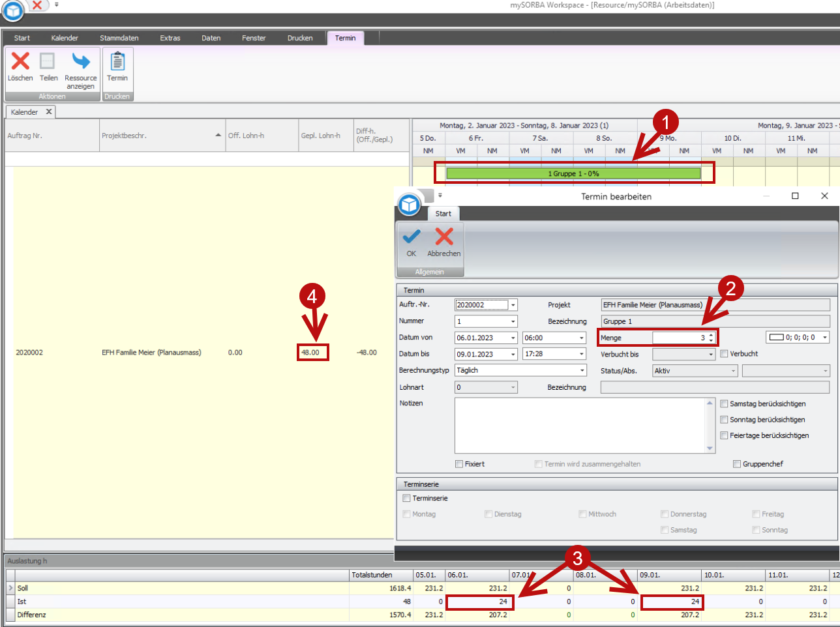Click the mySORBA cube logo in dialog
The width and height of the screenshot is (840, 627).
click(409, 205)
